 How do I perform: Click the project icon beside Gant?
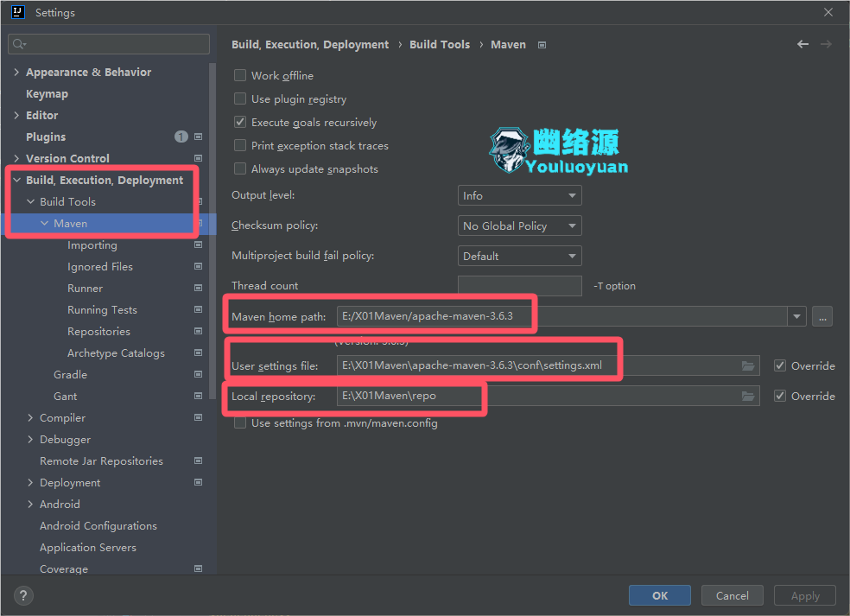[x=199, y=397]
